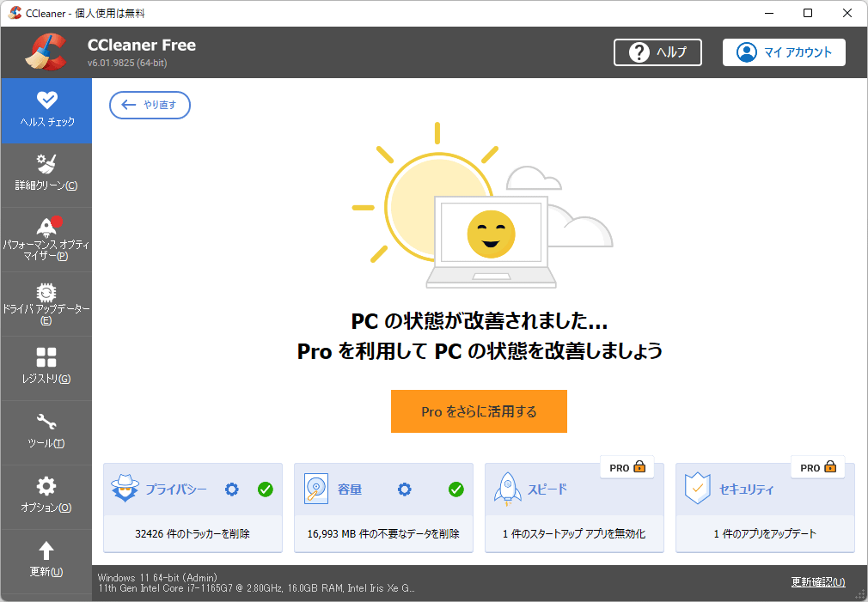Click the プライバシー spy hat icon
Screen dimensions: 868x602
pyautogui.click(x=125, y=488)
